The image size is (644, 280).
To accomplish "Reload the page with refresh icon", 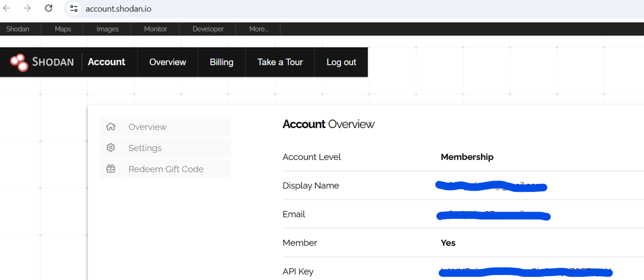I will [x=49, y=8].
